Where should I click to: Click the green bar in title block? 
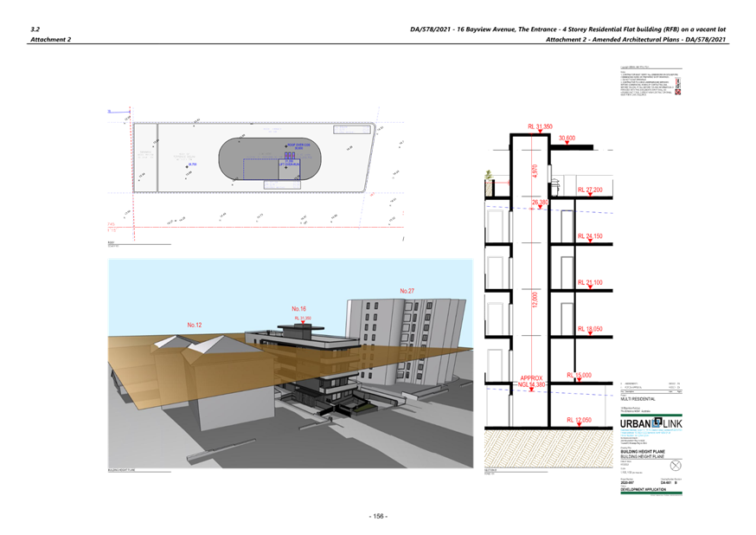650,493
